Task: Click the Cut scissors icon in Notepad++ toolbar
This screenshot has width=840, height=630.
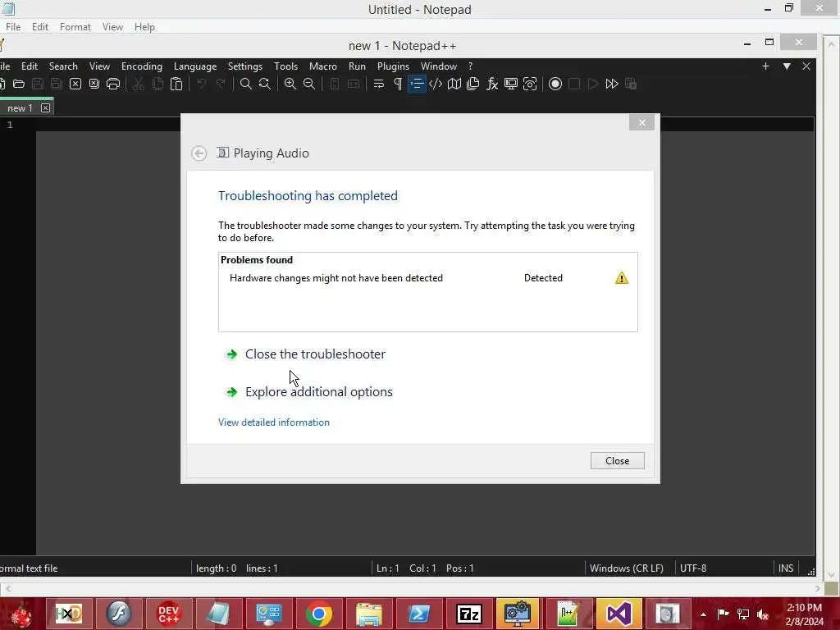Action: [139, 84]
